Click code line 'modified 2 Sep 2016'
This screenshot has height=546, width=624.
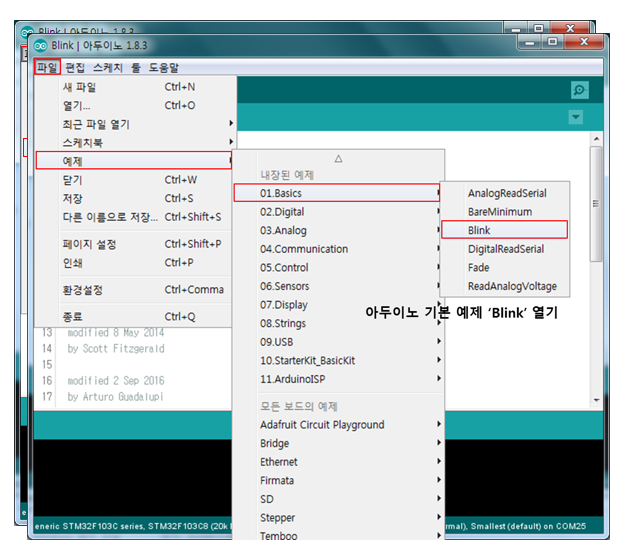(116, 381)
